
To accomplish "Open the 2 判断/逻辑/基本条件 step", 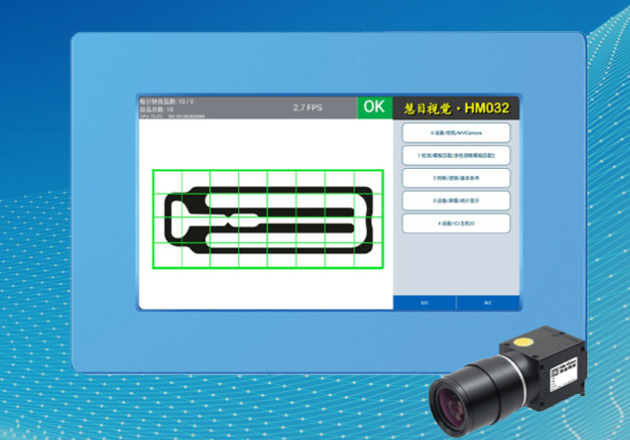I will coord(456,178).
